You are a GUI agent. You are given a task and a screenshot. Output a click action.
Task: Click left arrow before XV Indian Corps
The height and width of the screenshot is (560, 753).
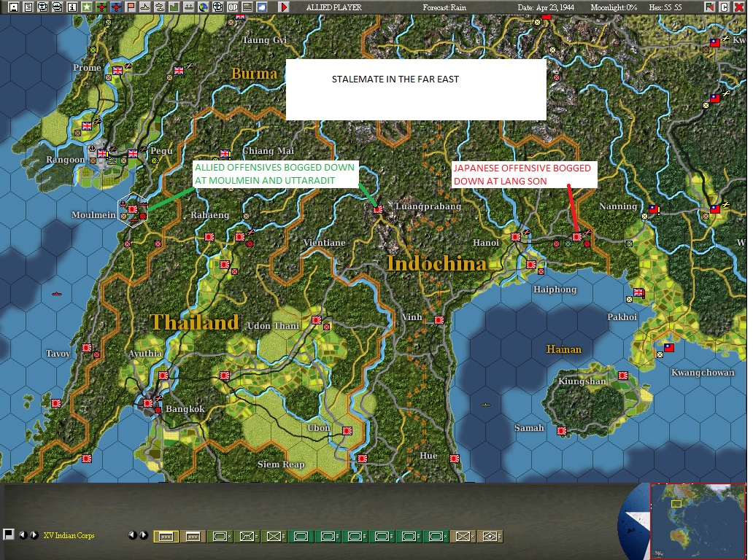23,534
